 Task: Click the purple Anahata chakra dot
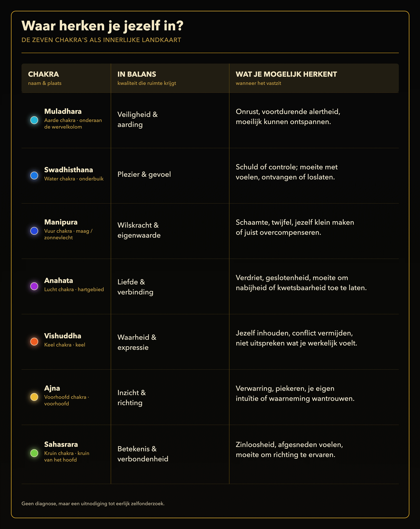34,286
